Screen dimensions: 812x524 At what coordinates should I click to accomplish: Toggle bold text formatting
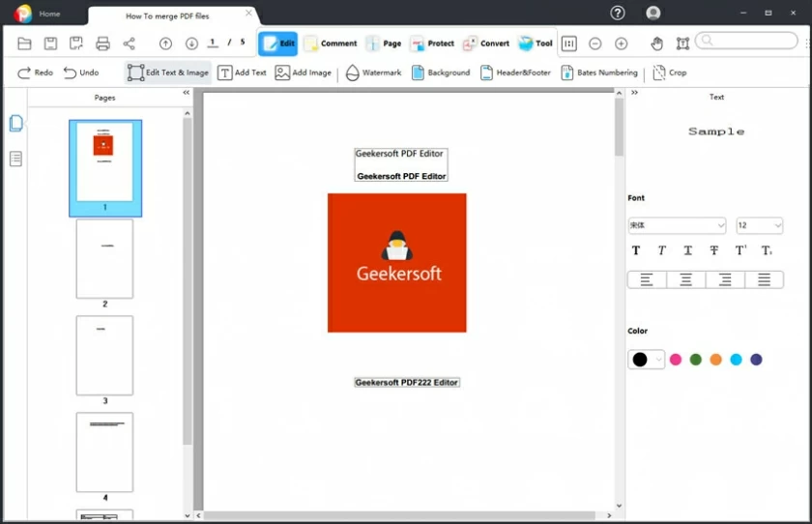point(636,250)
